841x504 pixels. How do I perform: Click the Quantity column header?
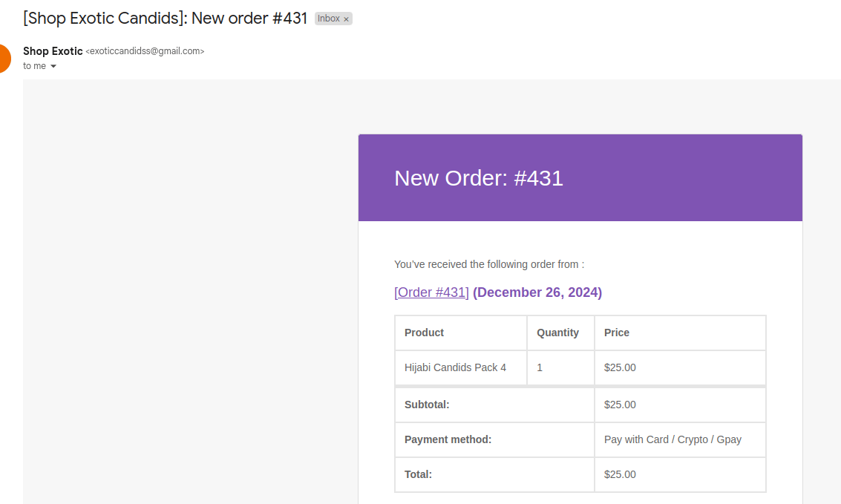[x=557, y=333]
